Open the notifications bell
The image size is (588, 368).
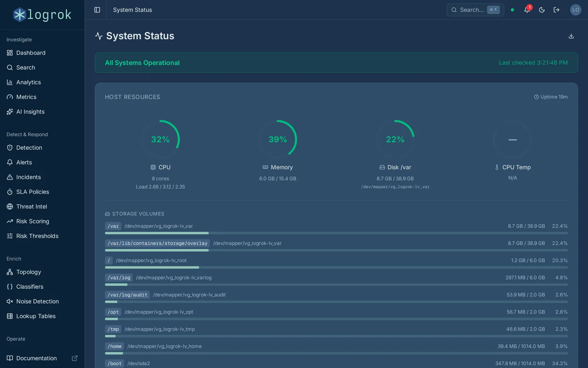coord(527,10)
